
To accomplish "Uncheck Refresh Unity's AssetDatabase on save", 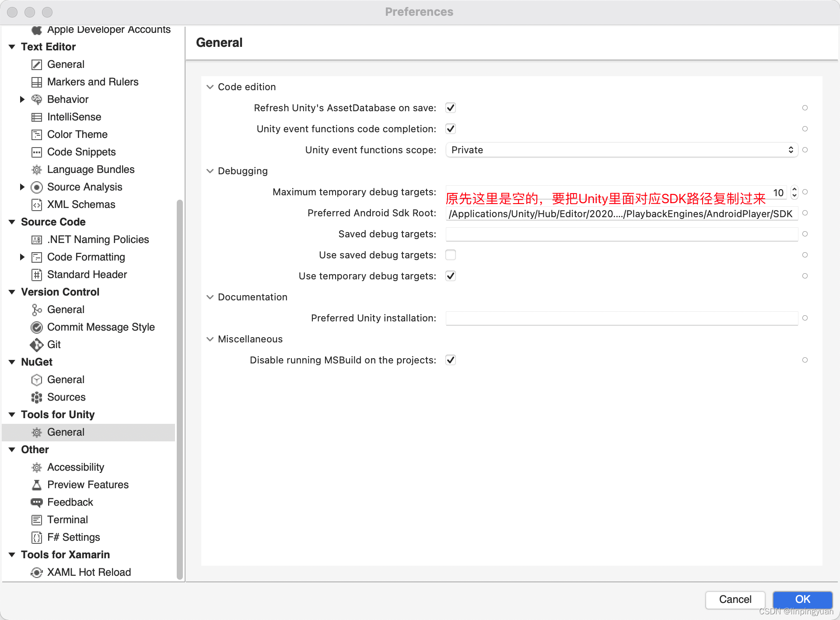I will (451, 108).
